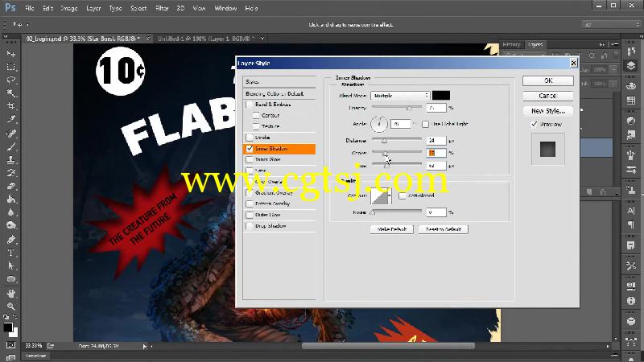
Task: Select the Hand tool
Action: click(11, 293)
